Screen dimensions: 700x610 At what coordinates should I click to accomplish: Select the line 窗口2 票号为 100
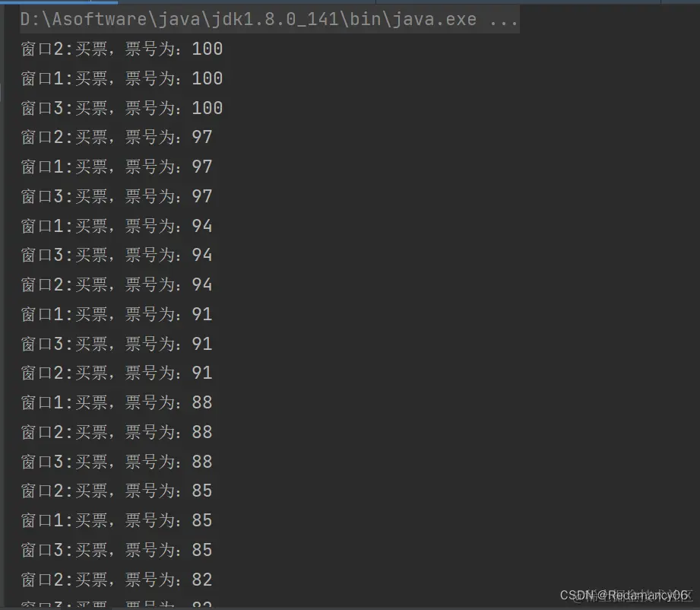pyautogui.click(x=122, y=49)
